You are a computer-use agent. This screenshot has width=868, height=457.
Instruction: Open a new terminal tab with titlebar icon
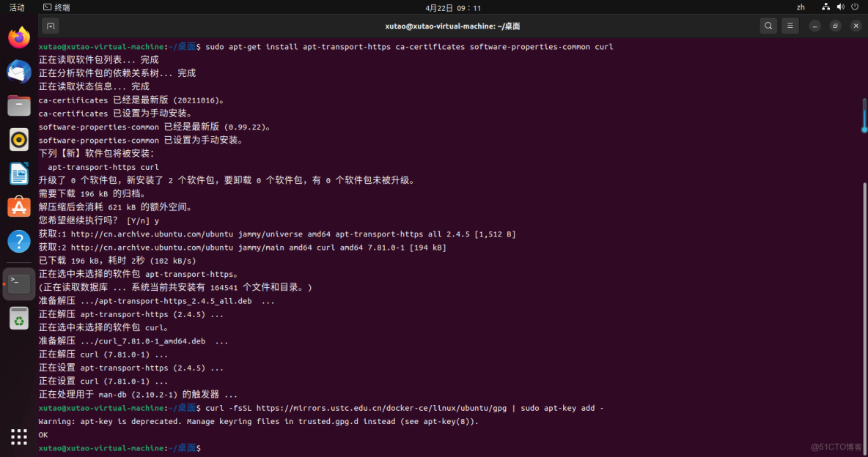(50, 26)
